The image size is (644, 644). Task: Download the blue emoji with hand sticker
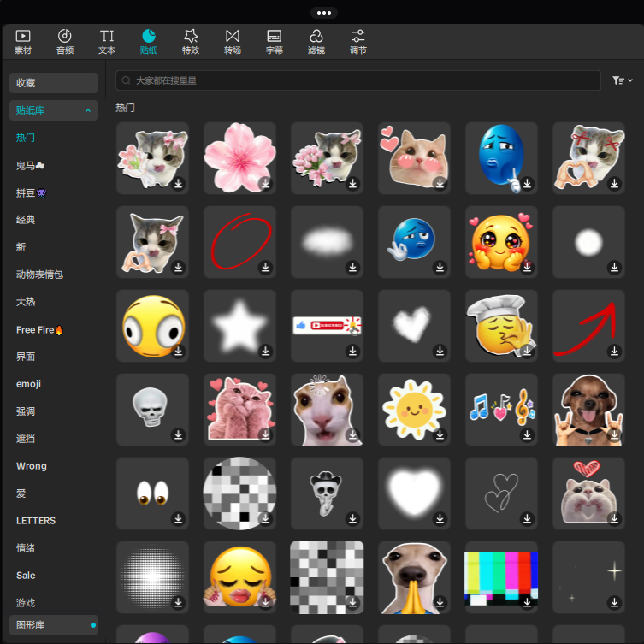pos(440,268)
